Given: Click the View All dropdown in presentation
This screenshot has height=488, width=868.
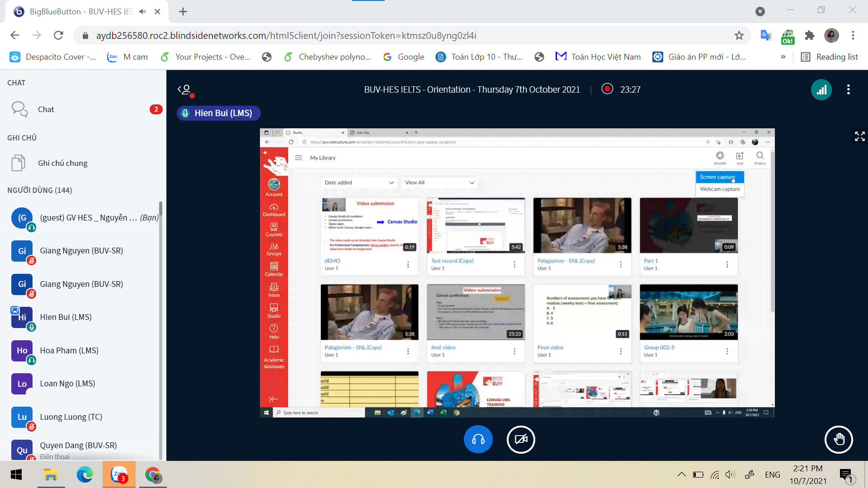Looking at the screenshot, I should (439, 183).
